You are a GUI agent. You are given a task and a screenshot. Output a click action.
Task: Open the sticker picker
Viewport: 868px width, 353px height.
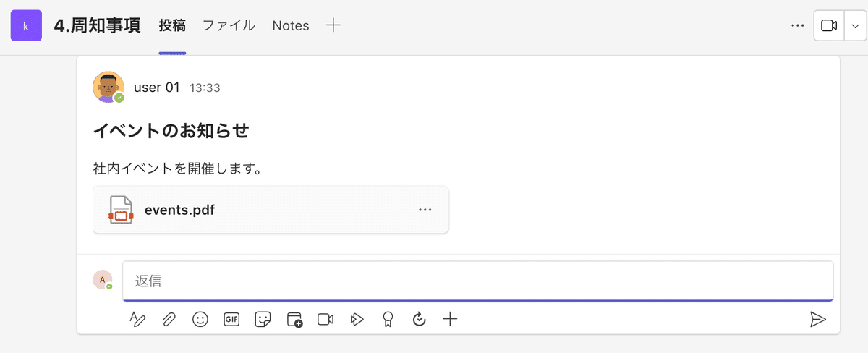pyautogui.click(x=263, y=319)
